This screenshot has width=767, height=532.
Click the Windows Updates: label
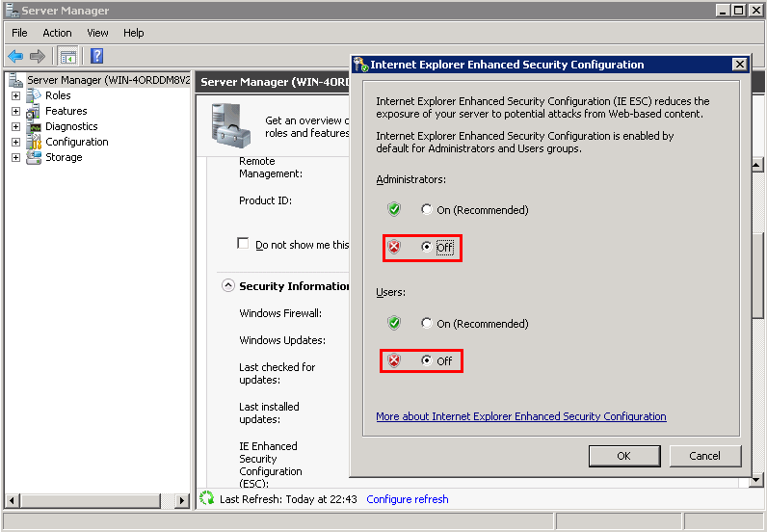(x=282, y=340)
